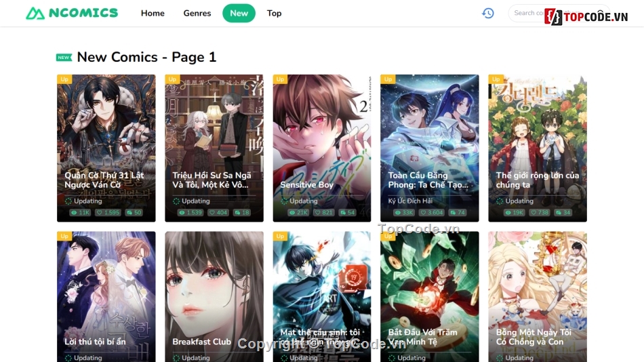
Task: Click the 1.595 likes badge
Action: tap(108, 212)
